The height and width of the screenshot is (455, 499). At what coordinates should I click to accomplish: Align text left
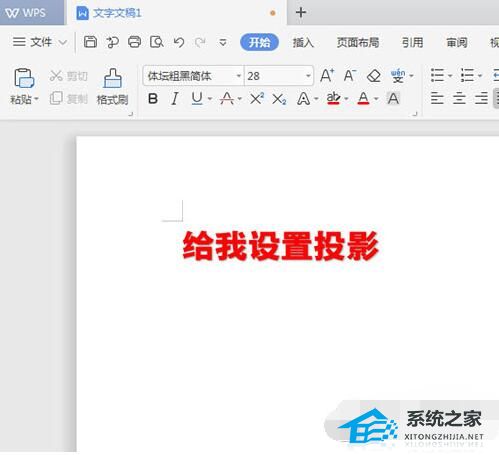tap(437, 99)
